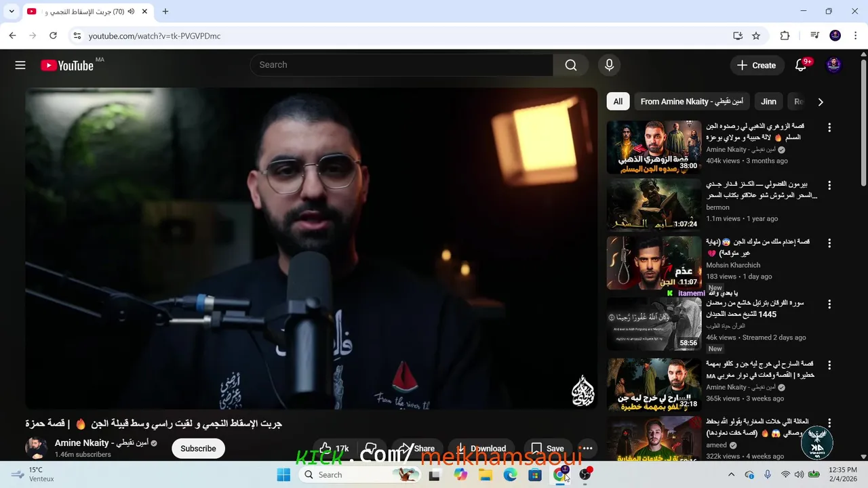Share the video
The image size is (868, 488).
click(416, 449)
